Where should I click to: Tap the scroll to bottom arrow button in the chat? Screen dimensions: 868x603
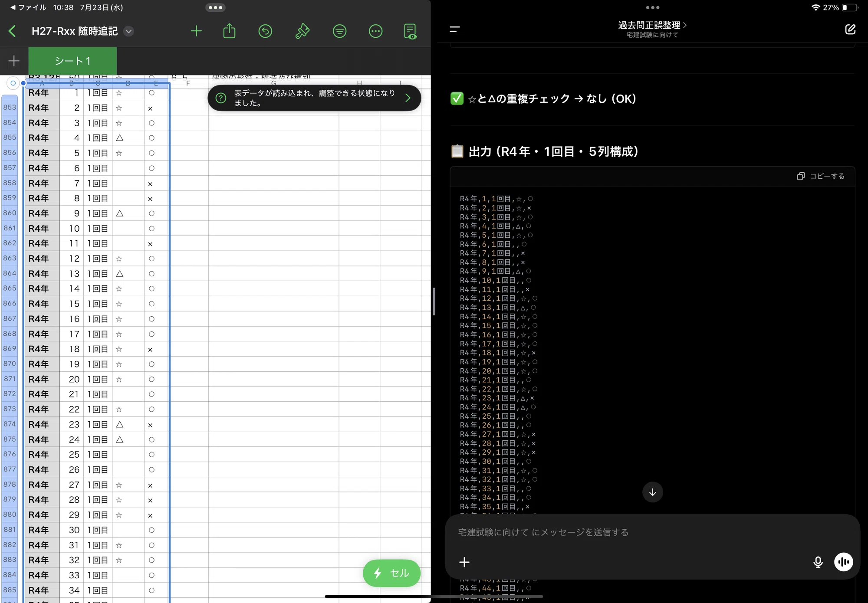[652, 492]
